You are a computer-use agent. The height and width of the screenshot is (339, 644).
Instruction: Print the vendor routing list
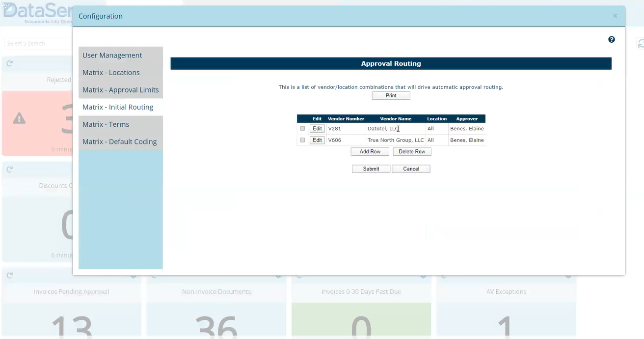point(391,95)
